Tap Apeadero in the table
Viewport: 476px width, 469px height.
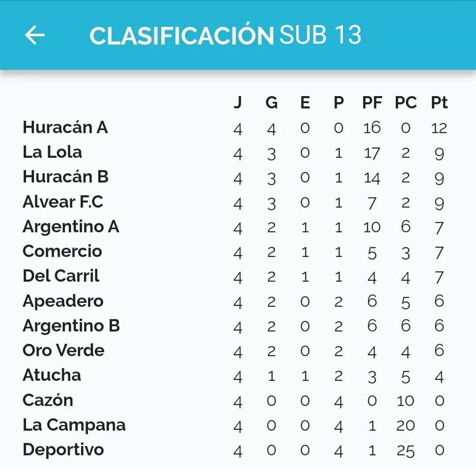point(63,301)
